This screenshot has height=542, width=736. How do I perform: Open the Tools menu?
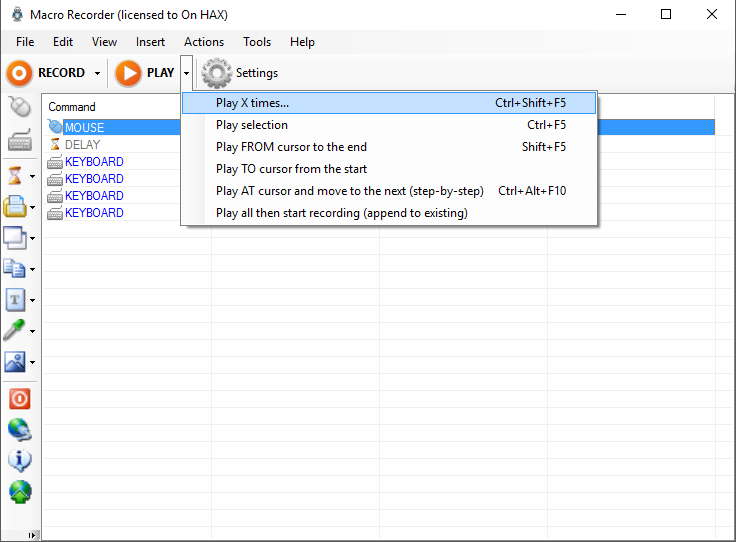[257, 42]
